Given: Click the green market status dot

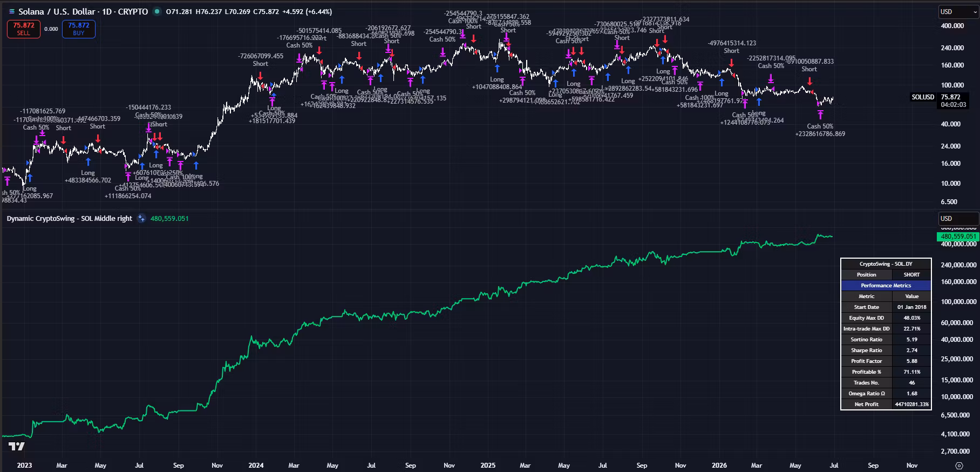Looking at the screenshot, I should tap(156, 11).
